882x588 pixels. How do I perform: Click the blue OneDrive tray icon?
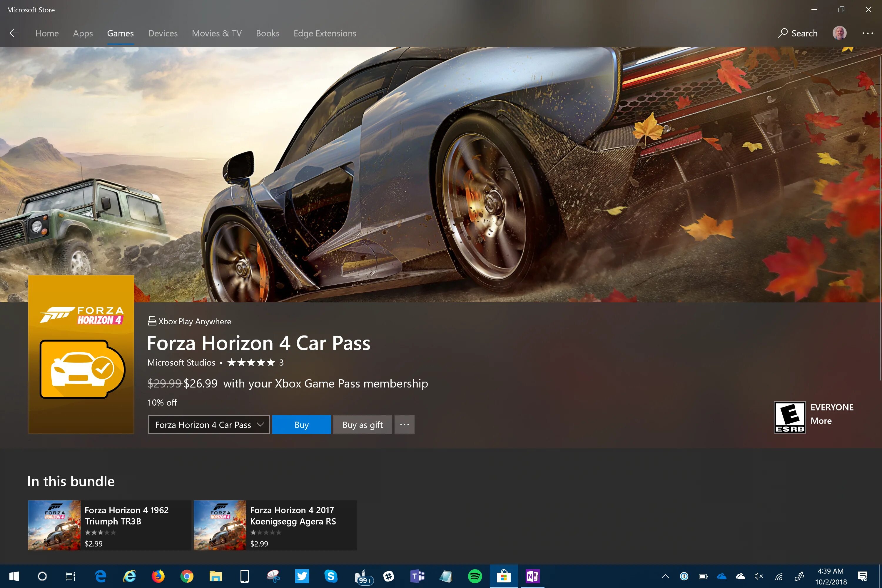721,576
